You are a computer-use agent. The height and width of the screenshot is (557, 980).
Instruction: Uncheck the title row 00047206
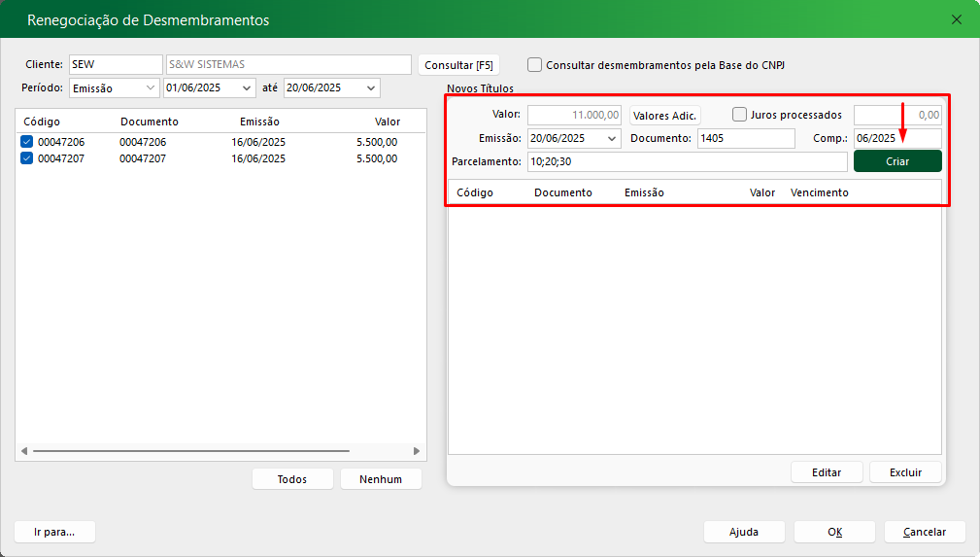point(27,142)
